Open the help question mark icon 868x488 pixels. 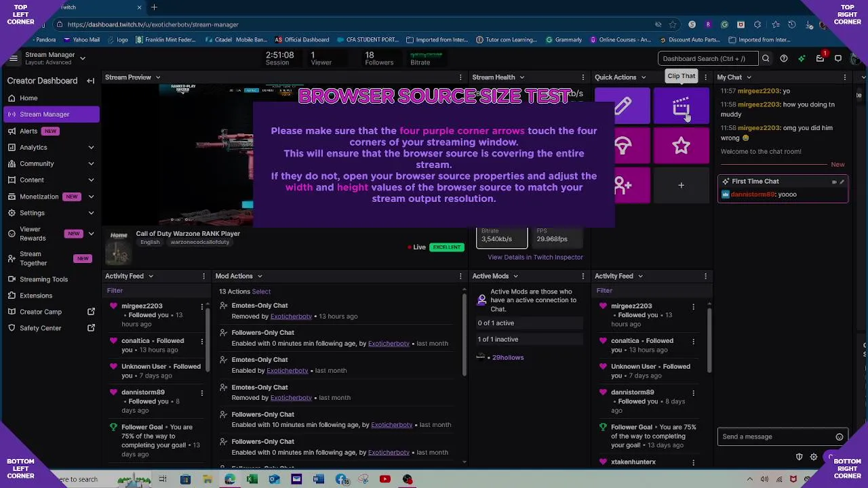point(784,58)
